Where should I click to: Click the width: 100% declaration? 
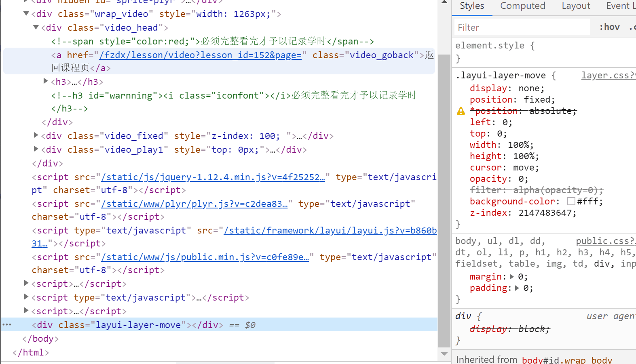coord(502,145)
